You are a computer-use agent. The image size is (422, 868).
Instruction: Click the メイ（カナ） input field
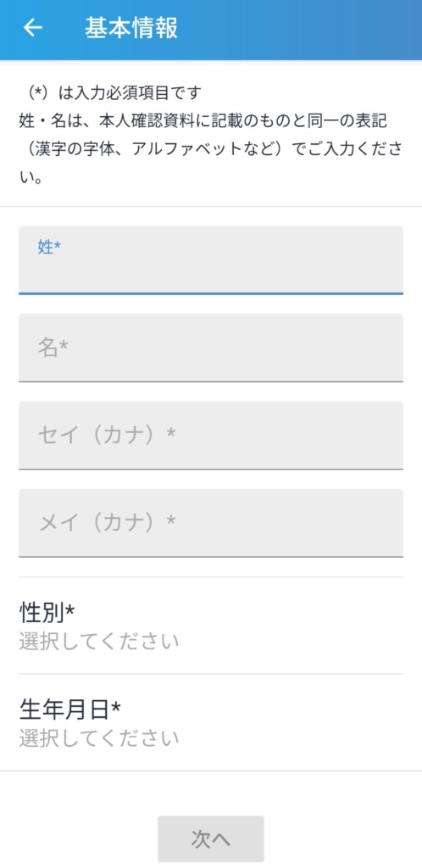[x=211, y=522]
